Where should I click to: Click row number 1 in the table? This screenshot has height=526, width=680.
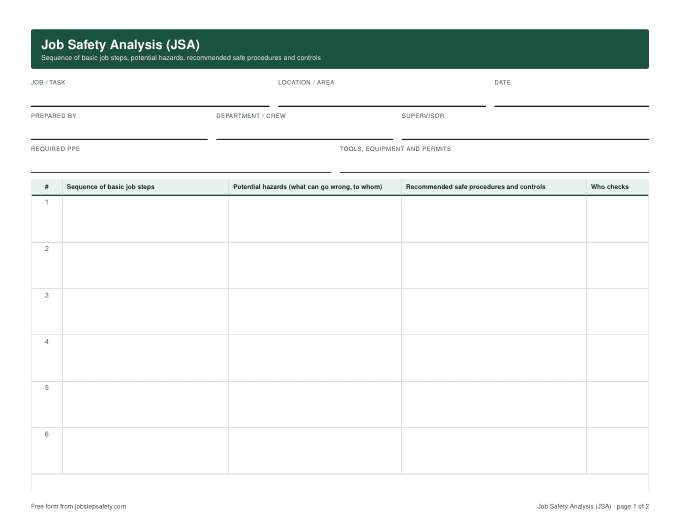pos(47,203)
